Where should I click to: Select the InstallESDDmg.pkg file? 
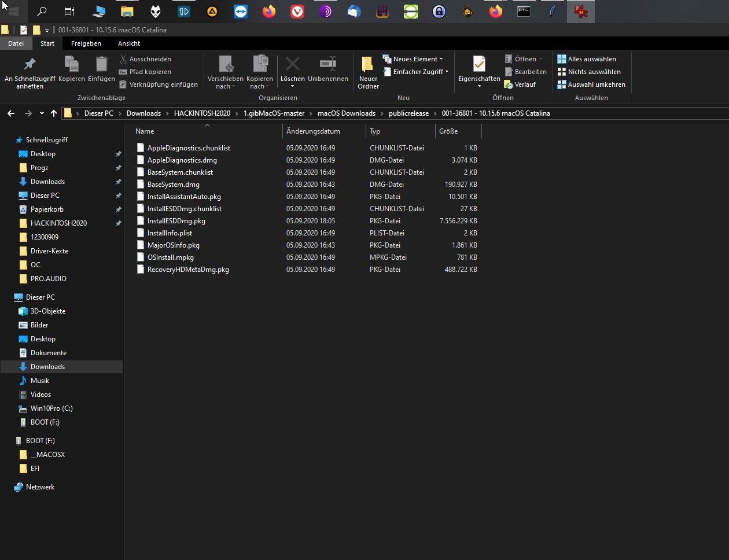coord(176,221)
